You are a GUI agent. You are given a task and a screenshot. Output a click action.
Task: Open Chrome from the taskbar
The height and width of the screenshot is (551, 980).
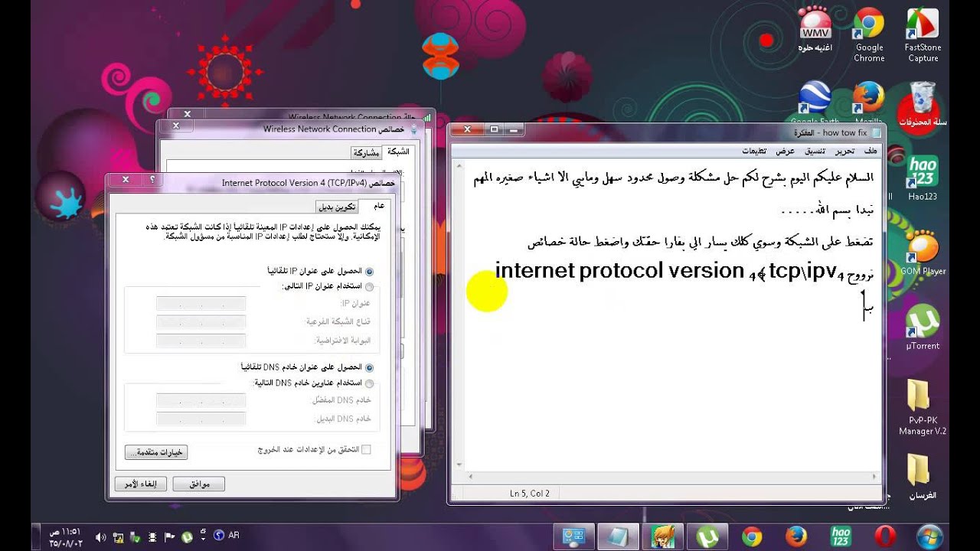[752, 536]
